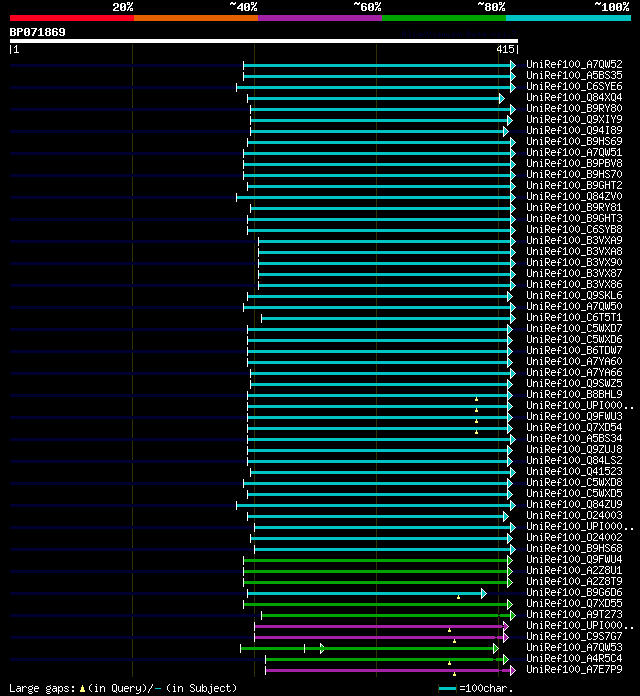Image resolution: width=640 pixels, height=696 pixels.
Task: Open hit UniRef100_A7E7P9
Action: pos(574,669)
